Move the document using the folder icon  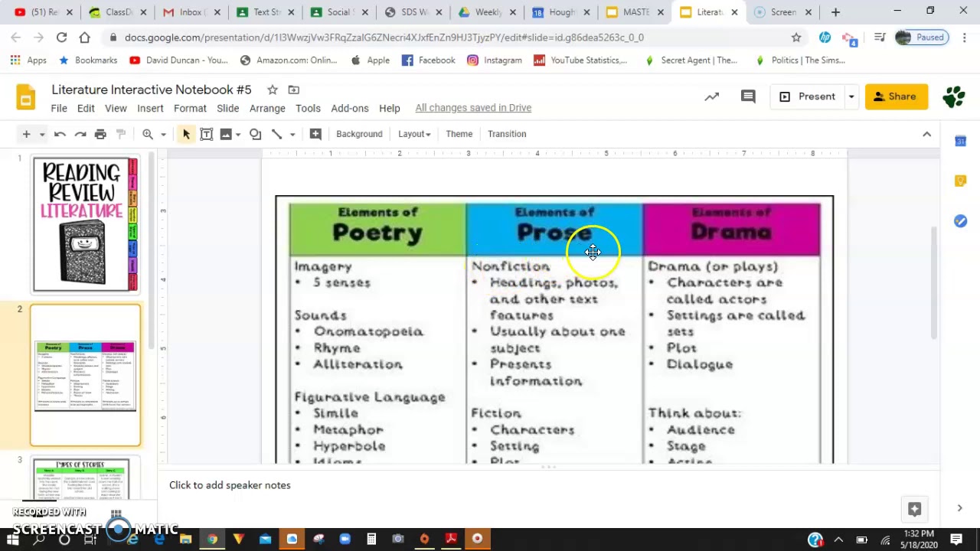294,90
